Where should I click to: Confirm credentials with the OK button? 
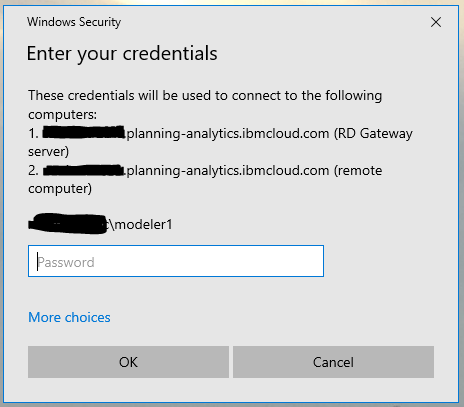click(128, 362)
